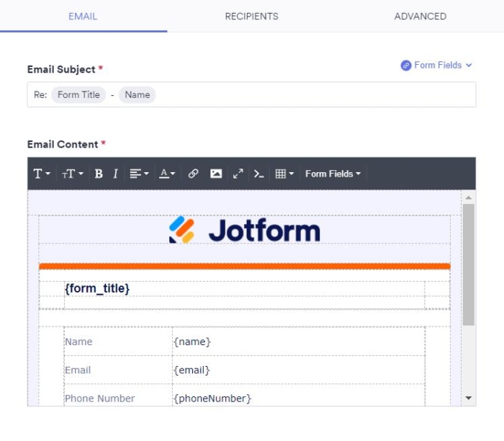Click the Email label cell in table
The image size is (504, 441).
pos(118,370)
